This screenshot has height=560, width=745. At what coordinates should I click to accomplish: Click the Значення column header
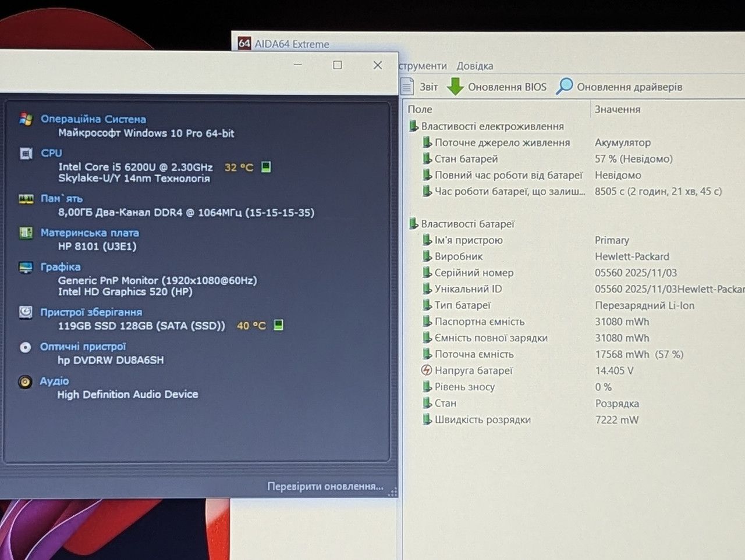618,109
